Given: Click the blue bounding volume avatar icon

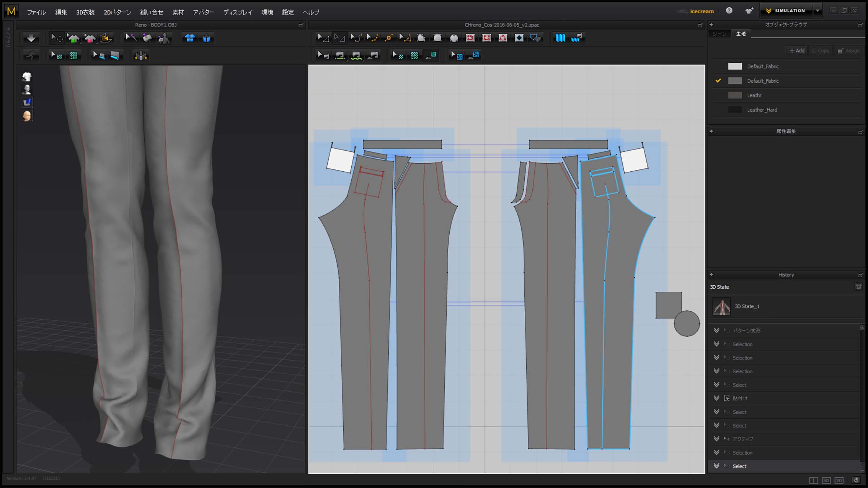Looking at the screenshot, I should coord(206,38).
